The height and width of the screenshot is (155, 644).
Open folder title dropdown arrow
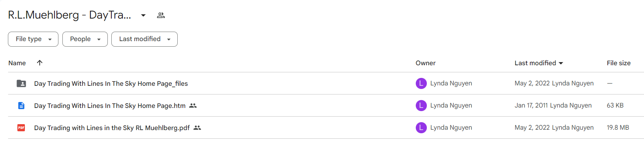click(143, 15)
